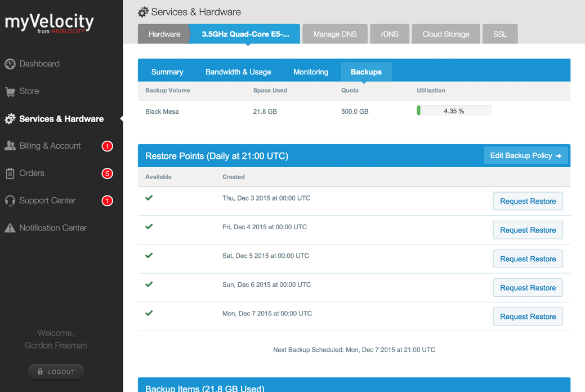Click the Quota column header

coord(350,90)
